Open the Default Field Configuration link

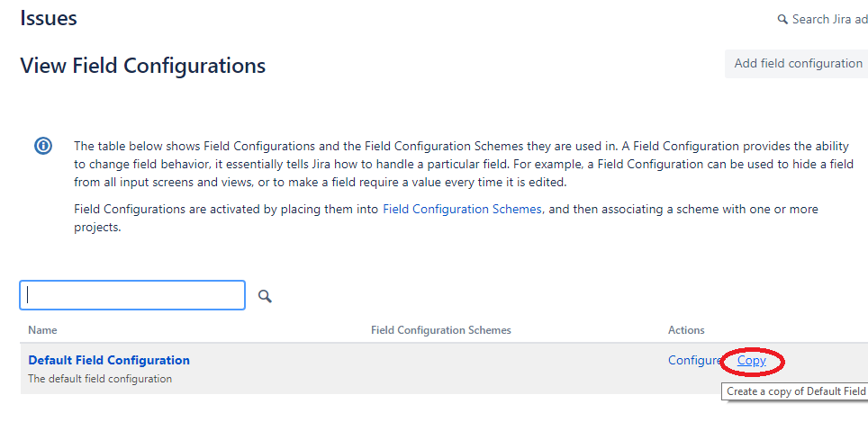click(109, 360)
